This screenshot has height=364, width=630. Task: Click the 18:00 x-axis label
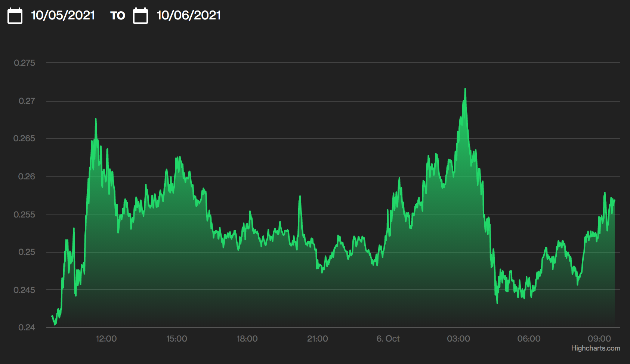247,339
